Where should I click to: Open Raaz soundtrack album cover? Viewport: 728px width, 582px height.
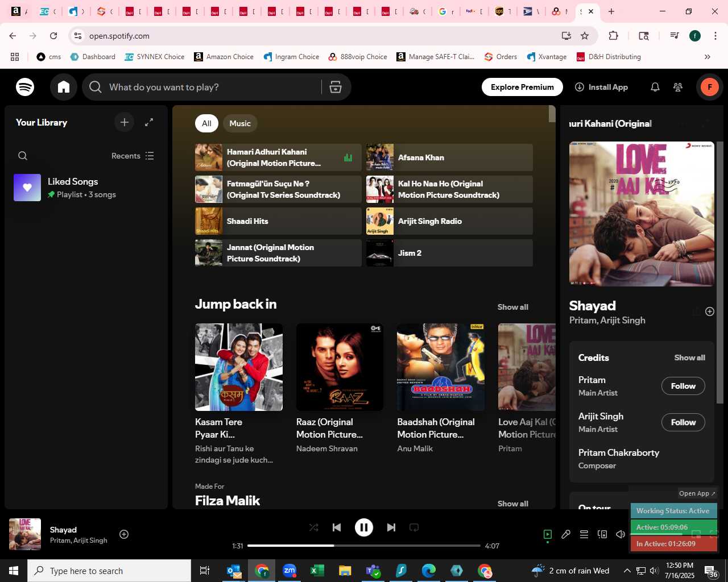click(340, 367)
